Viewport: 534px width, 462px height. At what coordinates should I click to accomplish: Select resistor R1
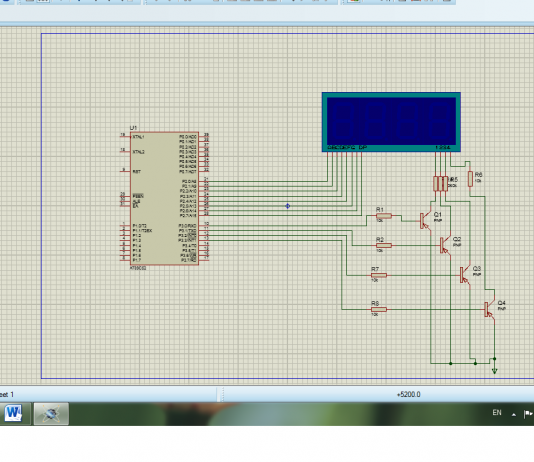coord(384,216)
